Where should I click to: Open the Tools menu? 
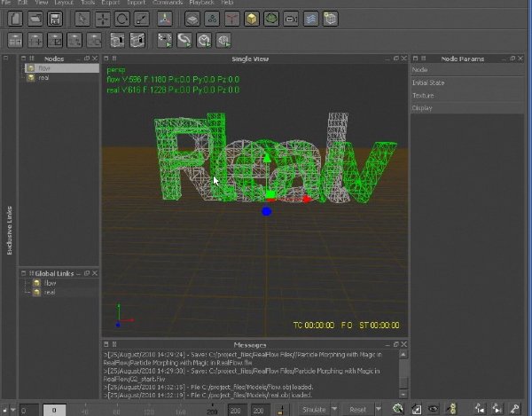click(88, 3)
